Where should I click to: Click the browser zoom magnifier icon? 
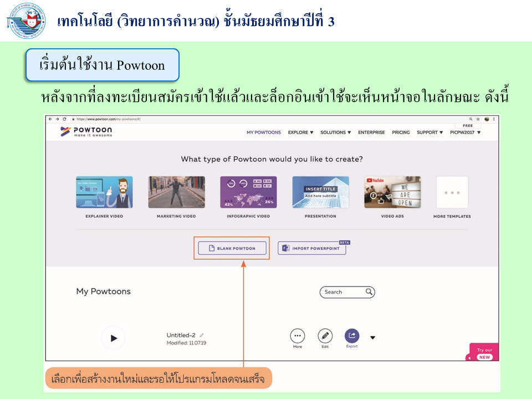[470, 119]
